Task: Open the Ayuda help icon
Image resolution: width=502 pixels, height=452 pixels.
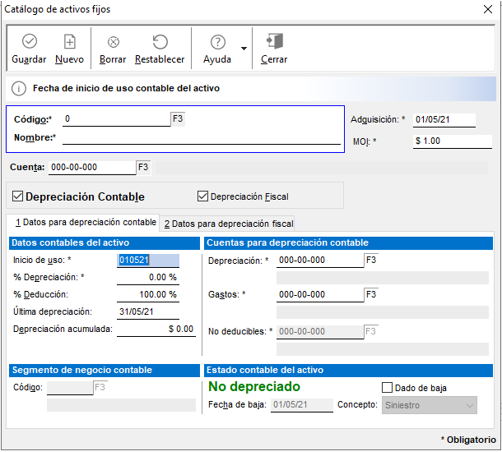Action: pos(218,42)
